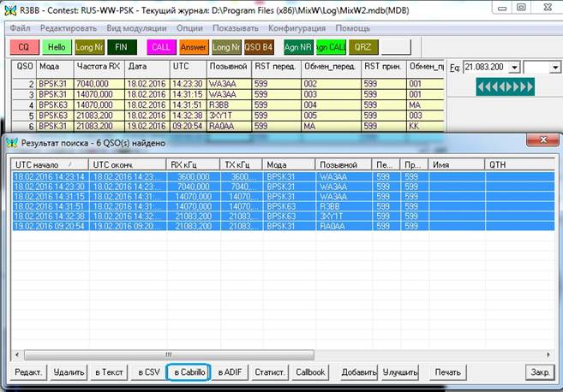Image resolution: width=563 pixels, height=392 pixels.
Task: Click the QRZ macro button
Action: pyautogui.click(x=363, y=46)
